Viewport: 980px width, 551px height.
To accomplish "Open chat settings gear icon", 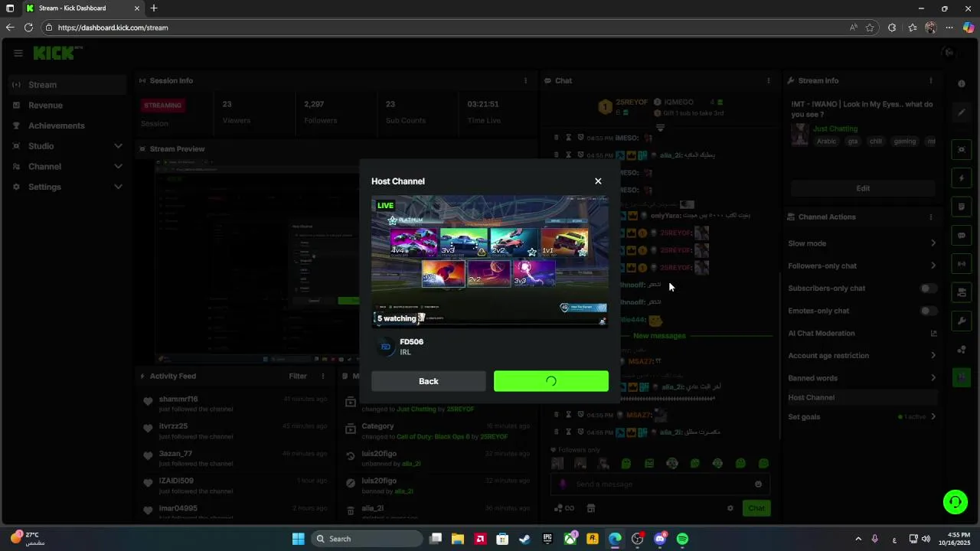I will [730, 508].
